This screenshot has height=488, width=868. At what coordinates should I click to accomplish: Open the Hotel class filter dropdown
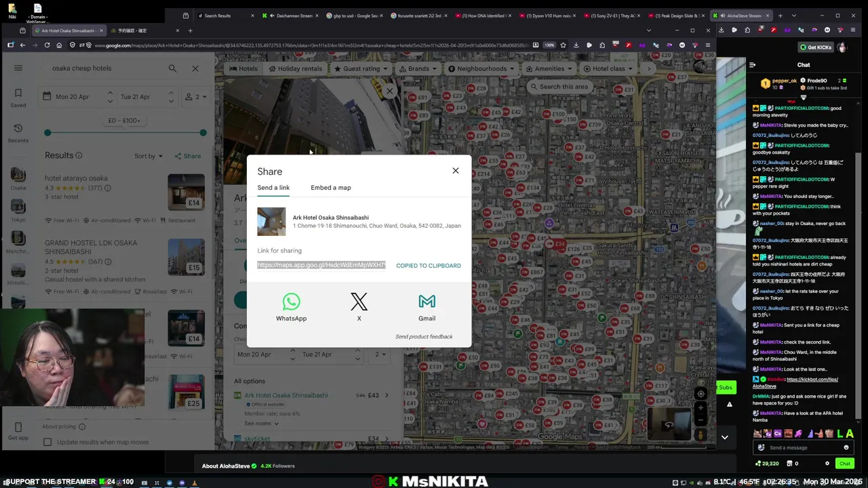[608, 68]
